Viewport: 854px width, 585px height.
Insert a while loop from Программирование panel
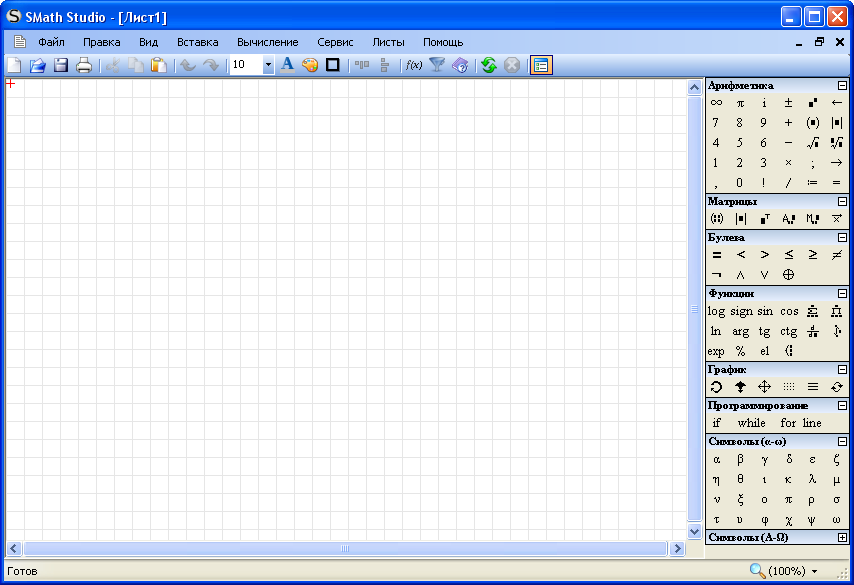(x=751, y=423)
